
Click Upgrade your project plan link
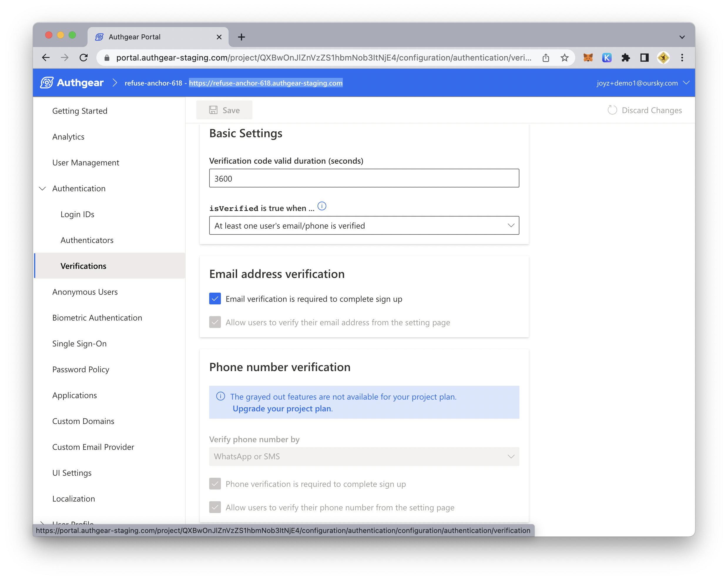tap(282, 408)
